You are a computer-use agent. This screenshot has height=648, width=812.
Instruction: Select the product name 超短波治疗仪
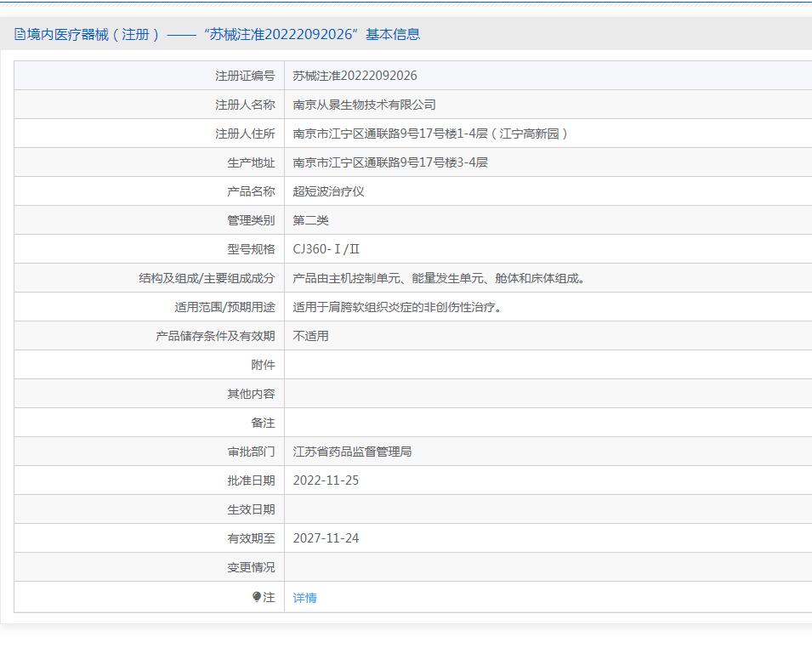[328, 191]
